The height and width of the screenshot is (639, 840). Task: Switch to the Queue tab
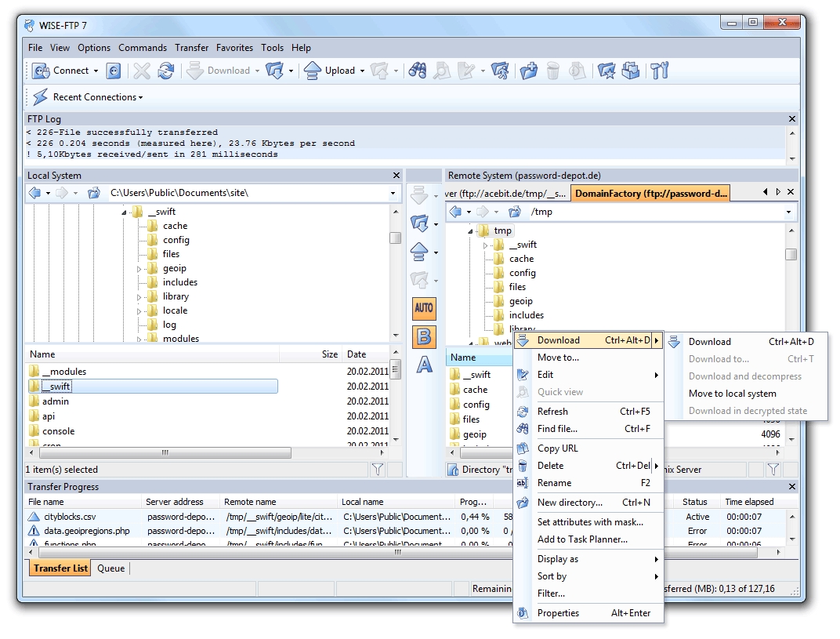[x=110, y=568]
